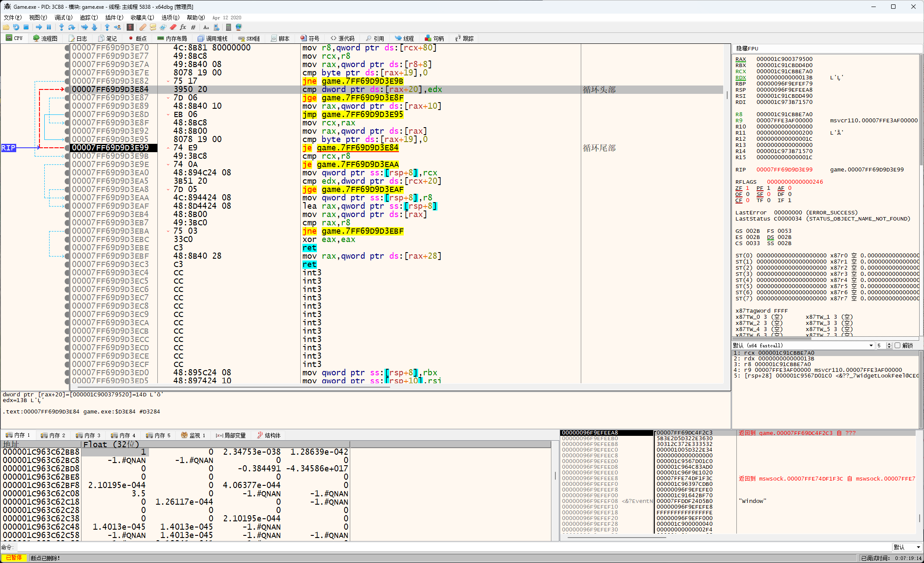Image resolution: width=924 pixels, height=563 pixels.
Task: Click the 隐藏FPU button
Action: click(747, 48)
